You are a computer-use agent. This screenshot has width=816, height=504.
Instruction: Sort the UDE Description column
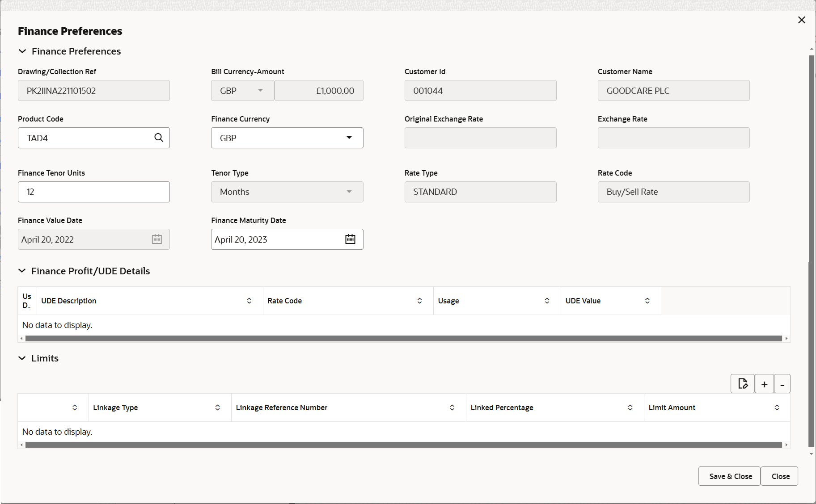coord(249,300)
